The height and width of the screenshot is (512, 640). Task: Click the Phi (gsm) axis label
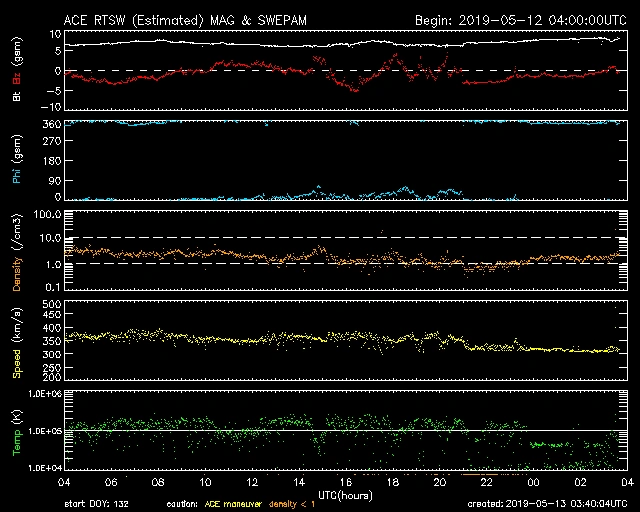(x=16, y=163)
